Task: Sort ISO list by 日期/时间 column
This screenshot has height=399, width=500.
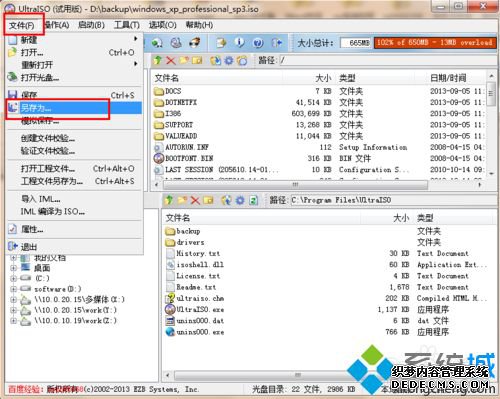Action: [x=448, y=78]
